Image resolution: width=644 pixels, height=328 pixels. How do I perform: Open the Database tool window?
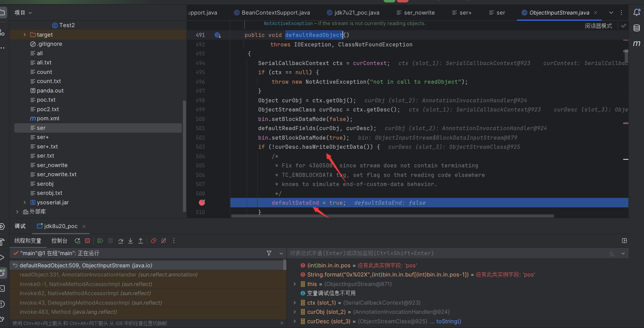tap(637, 28)
